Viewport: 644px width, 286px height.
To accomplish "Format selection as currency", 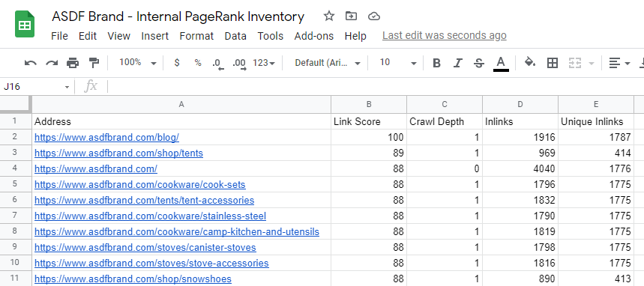I will tap(177, 63).
